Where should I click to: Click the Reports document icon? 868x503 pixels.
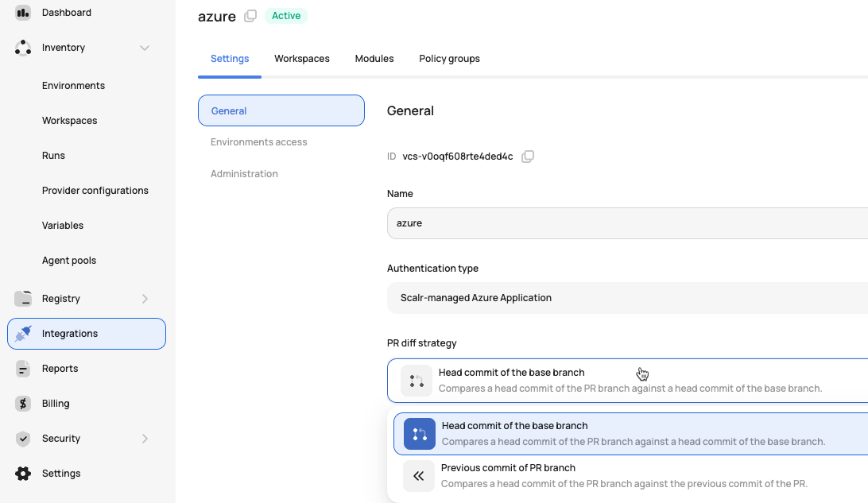point(23,369)
